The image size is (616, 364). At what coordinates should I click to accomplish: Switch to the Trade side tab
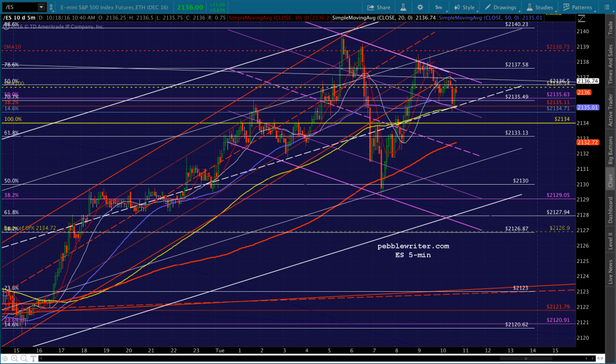pyautogui.click(x=611, y=28)
